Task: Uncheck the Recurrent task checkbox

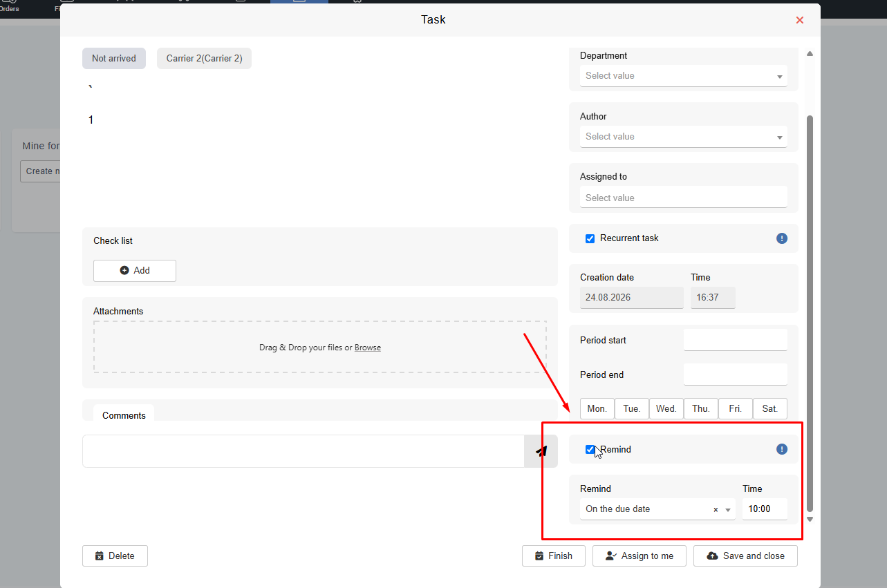Action: [x=590, y=238]
